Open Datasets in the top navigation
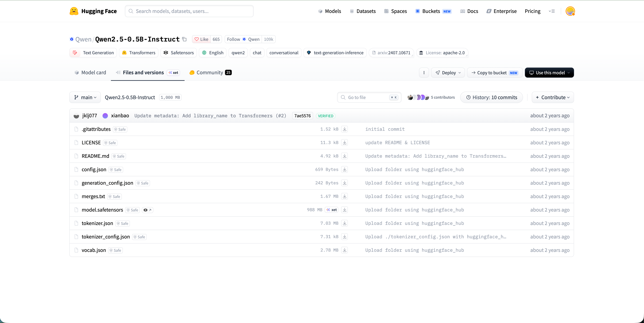644x323 pixels. coord(362,11)
